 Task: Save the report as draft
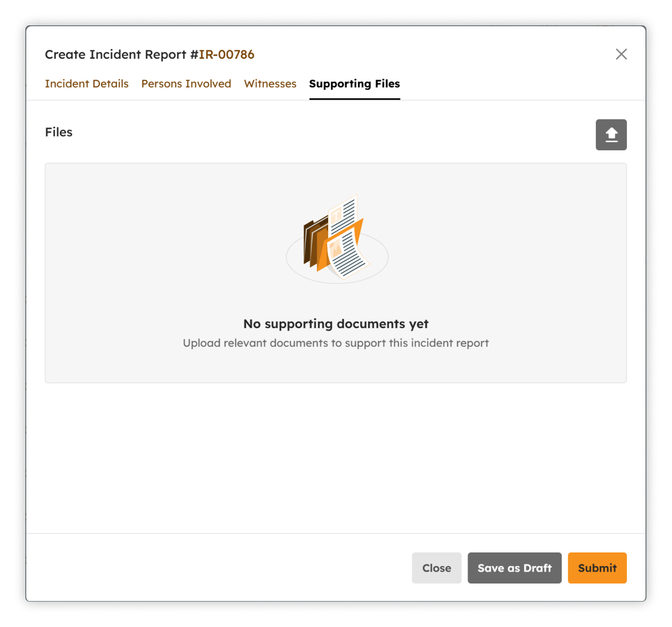[514, 568]
